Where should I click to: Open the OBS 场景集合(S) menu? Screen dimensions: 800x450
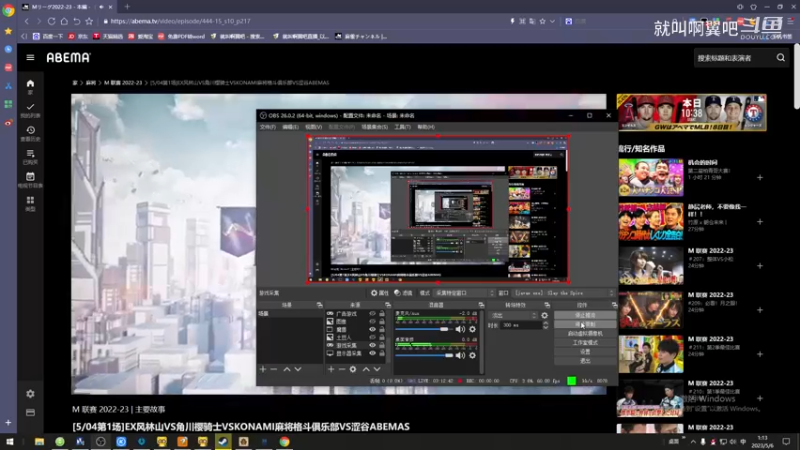pos(374,127)
